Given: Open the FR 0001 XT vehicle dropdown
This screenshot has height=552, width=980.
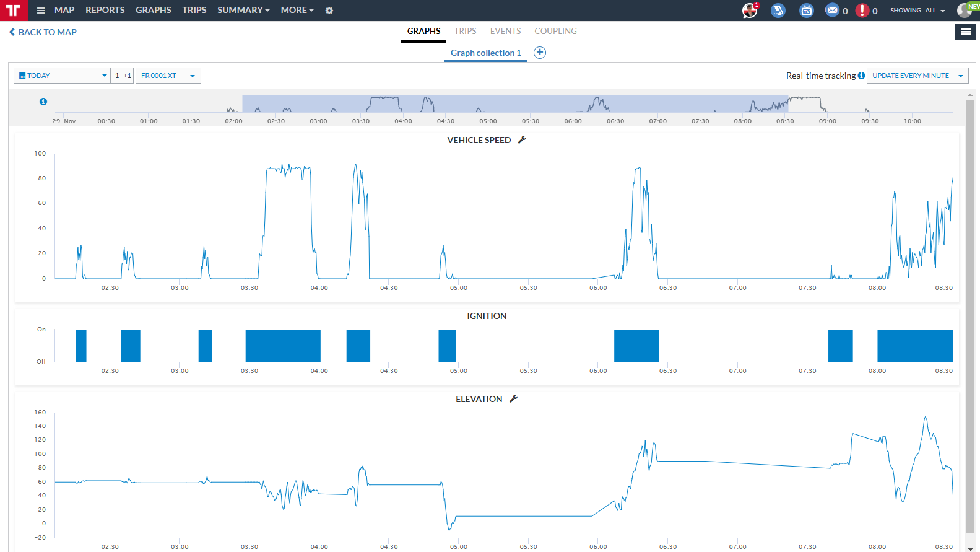Looking at the screenshot, I should coord(168,76).
